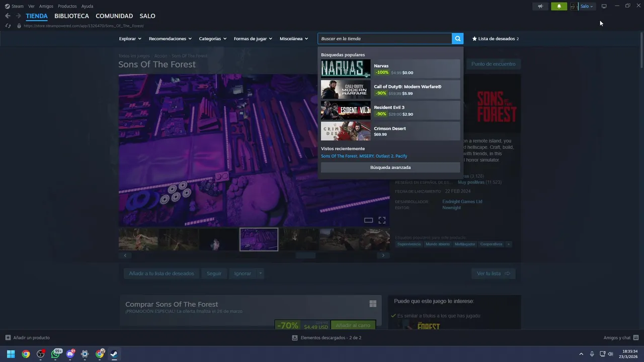Click the Buscar en la tienda field
The height and width of the screenshot is (362, 644).
tap(385, 39)
